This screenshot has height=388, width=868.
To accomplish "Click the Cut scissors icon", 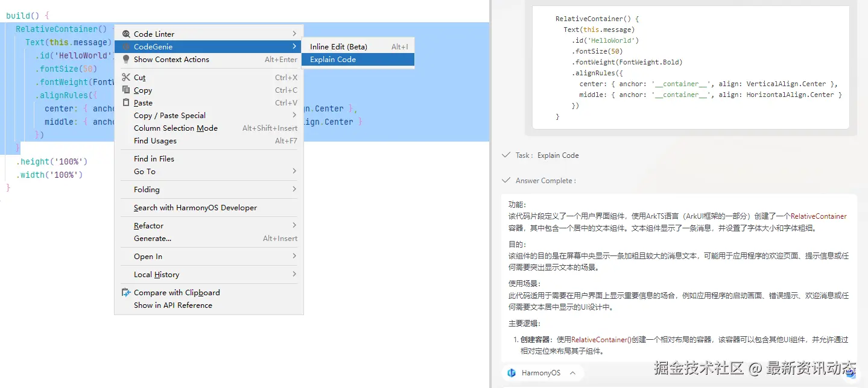I will (x=126, y=77).
